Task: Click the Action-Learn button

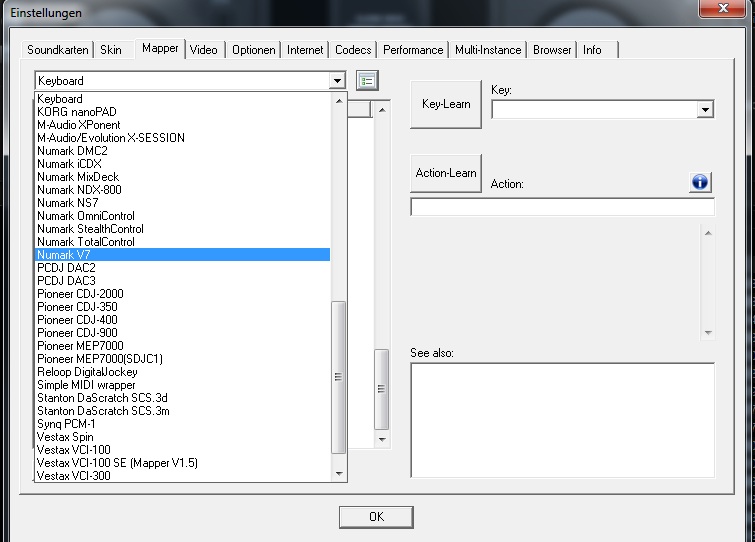Action: (x=446, y=173)
